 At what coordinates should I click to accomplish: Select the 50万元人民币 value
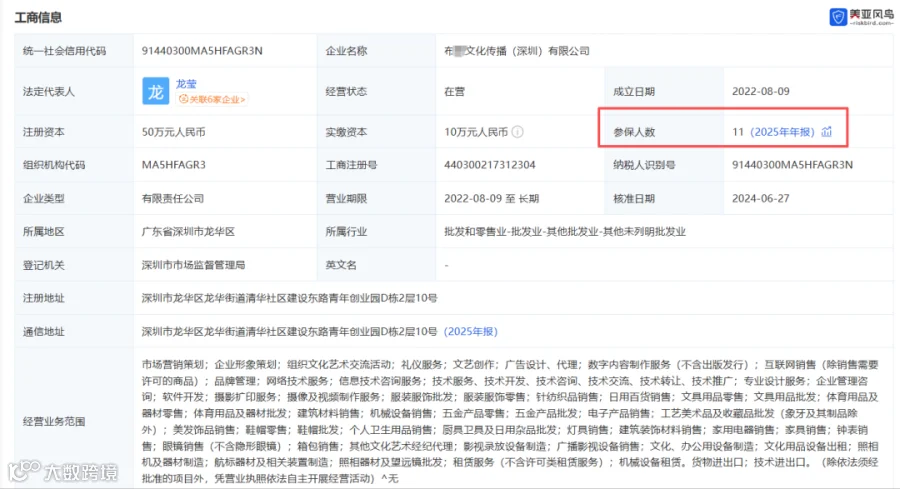click(x=173, y=132)
